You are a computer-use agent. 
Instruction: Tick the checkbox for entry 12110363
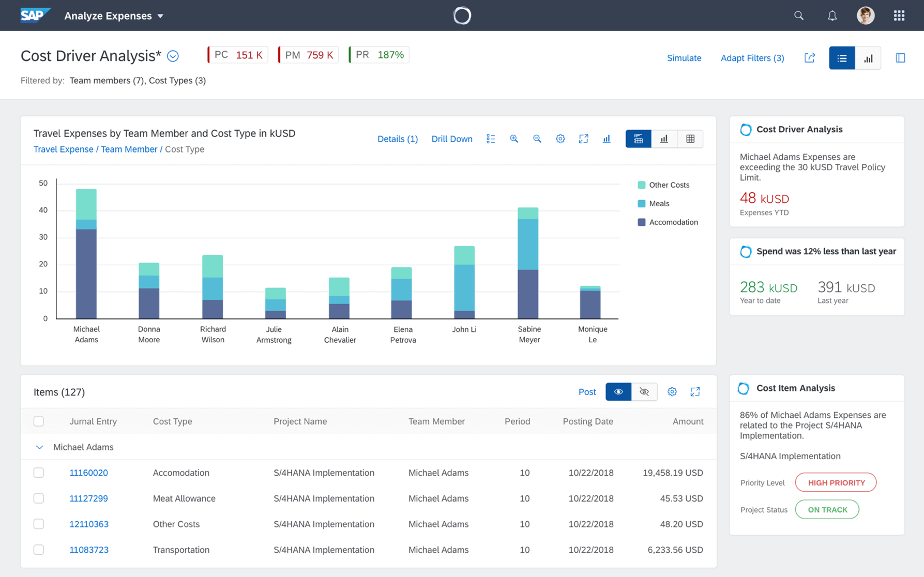pos(39,524)
